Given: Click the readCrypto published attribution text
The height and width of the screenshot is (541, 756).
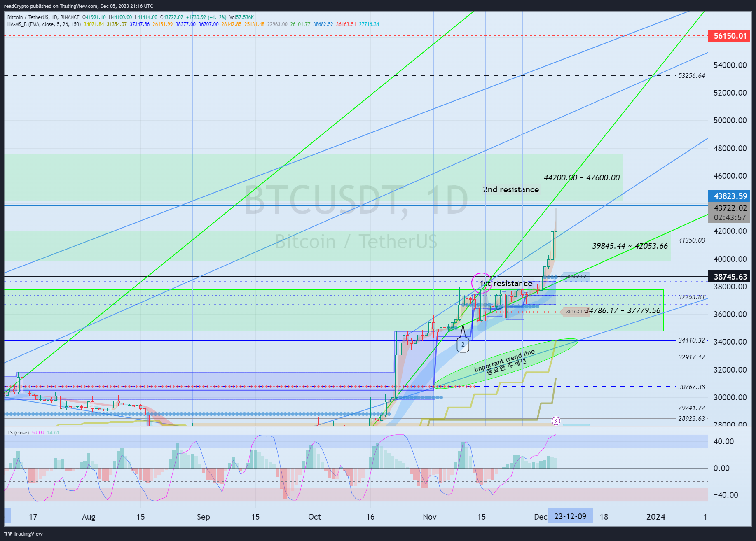Looking at the screenshot, I should coord(78,6).
